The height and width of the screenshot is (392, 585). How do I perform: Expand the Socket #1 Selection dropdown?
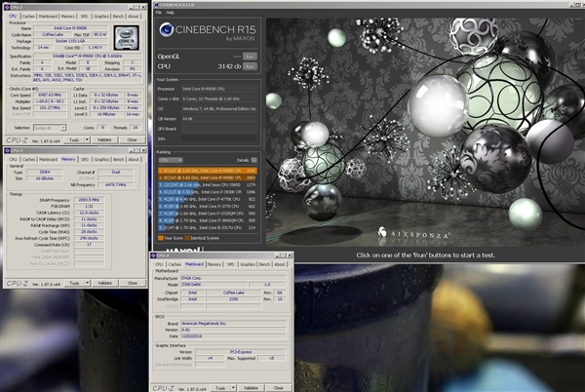point(63,127)
